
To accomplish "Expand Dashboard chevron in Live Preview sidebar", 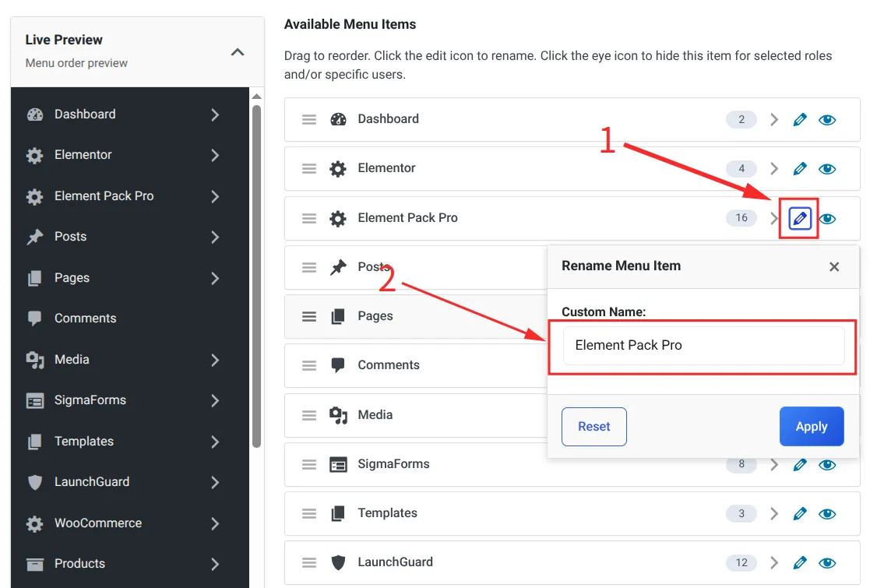I will pos(215,114).
